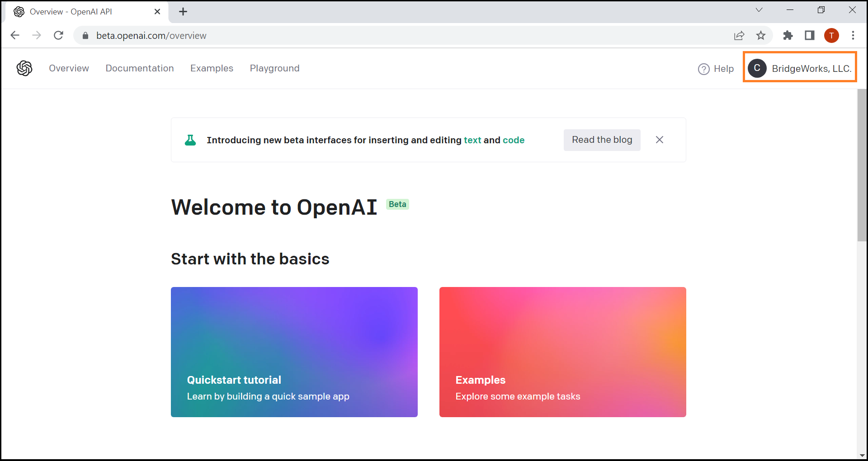Open the tab search dropdown chevron
Image resolution: width=868 pixels, height=461 pixels.
[x=759, y=10]
